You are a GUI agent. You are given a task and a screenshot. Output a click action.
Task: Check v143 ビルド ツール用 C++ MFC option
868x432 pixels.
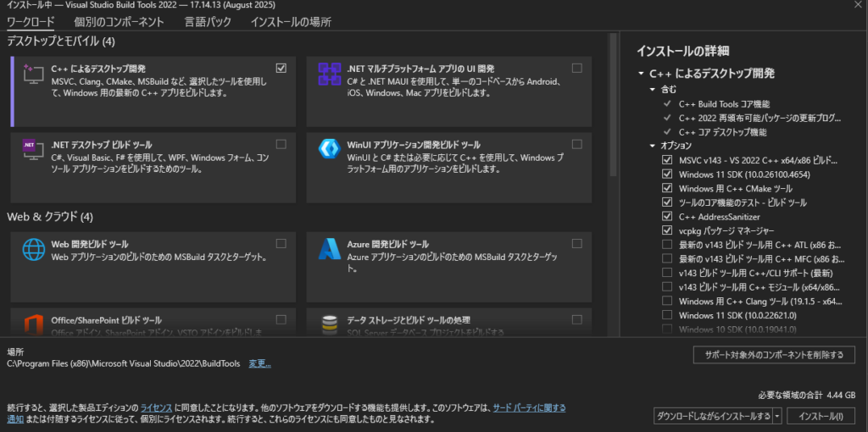(667, 259)
